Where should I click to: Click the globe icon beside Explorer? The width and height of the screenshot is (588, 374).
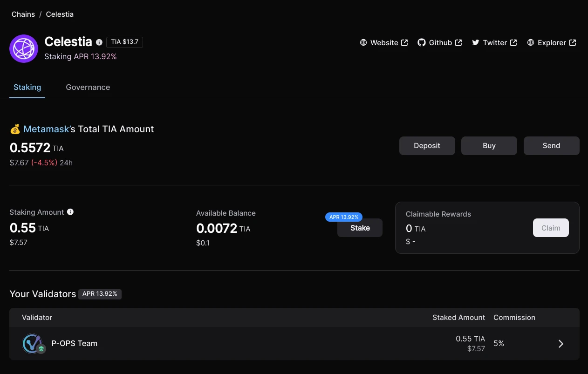tap(531, 42)
